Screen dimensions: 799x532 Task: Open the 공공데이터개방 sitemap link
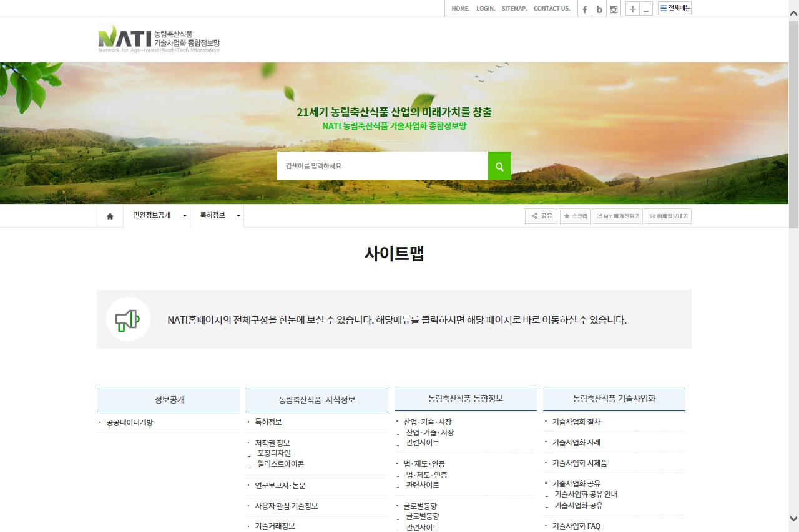[130, 422]
